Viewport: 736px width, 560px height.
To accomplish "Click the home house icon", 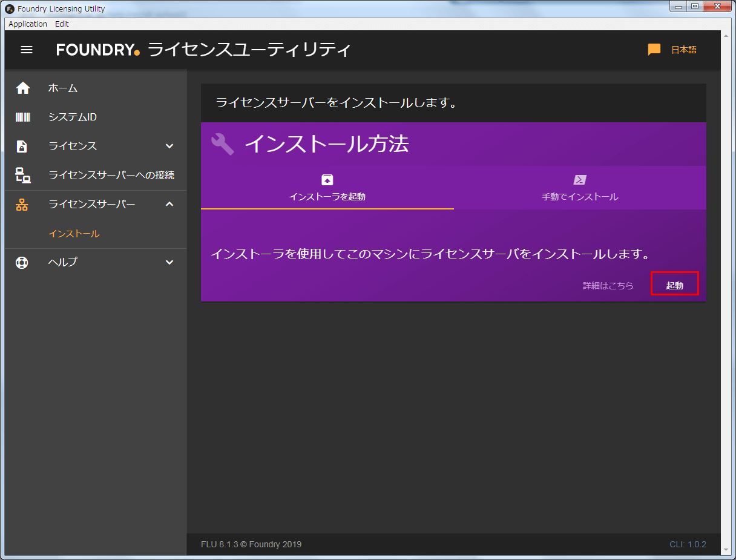I will click(x=22, y=88).
